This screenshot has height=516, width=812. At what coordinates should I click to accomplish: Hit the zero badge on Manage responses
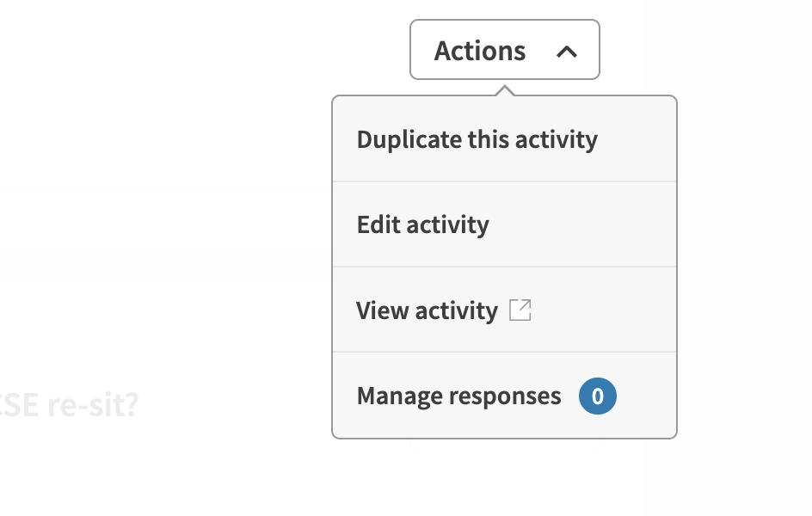(x=598, y=396)
